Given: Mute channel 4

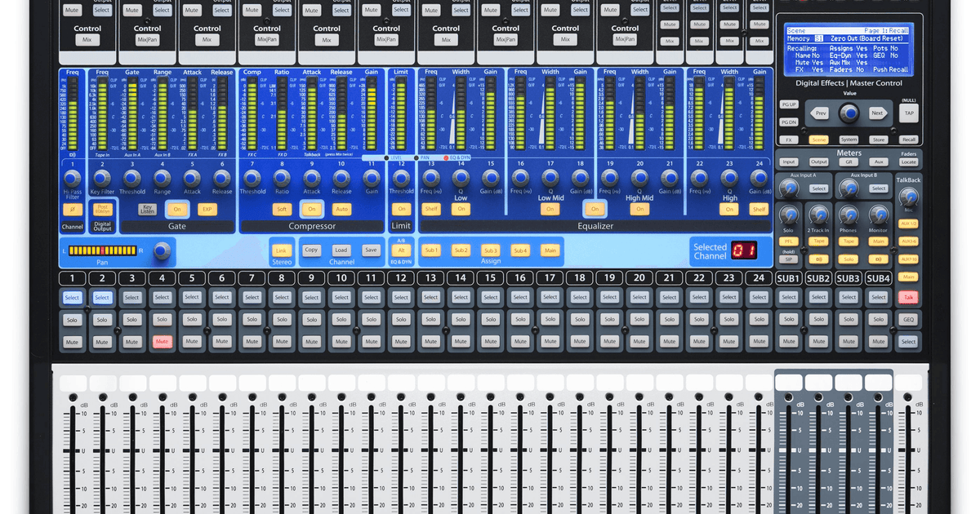Looking at the screenshot, I should coord(162,342).
